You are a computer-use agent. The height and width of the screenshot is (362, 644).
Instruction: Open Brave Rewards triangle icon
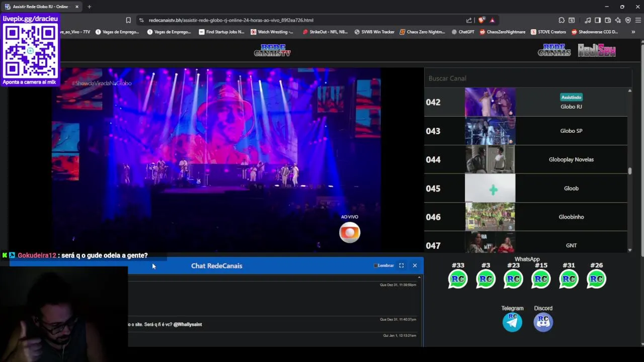click(492, 20)
